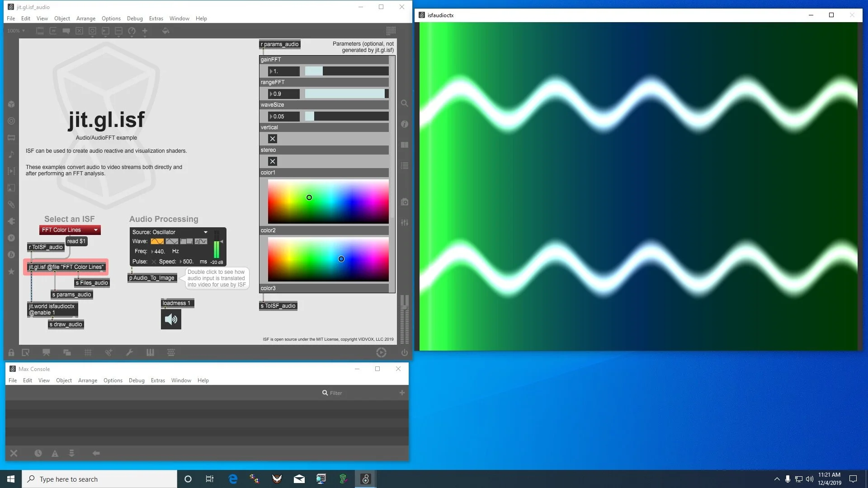Open Help menu in Max Console

tap(203, 380)
